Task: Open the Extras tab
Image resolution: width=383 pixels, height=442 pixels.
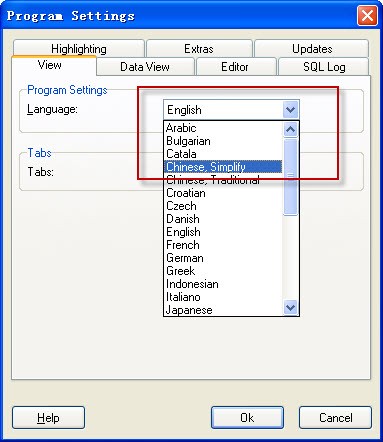Action: point(199,49)
